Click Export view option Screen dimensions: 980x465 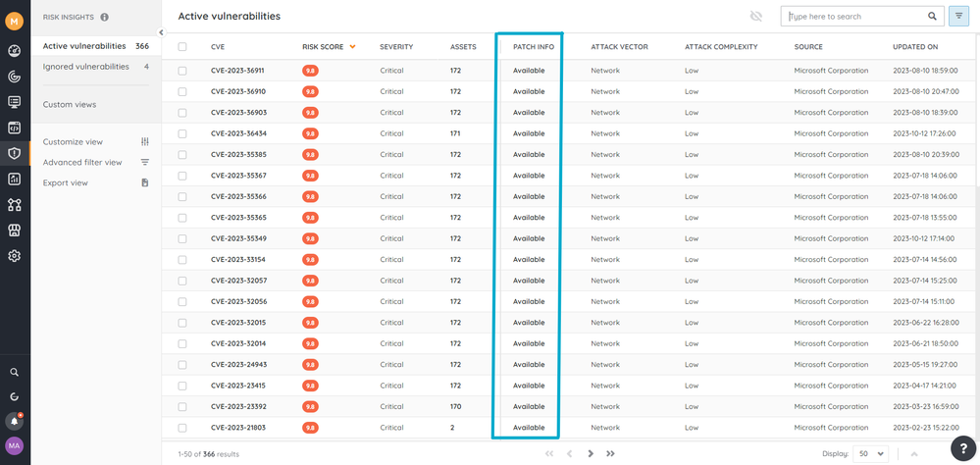65,182
